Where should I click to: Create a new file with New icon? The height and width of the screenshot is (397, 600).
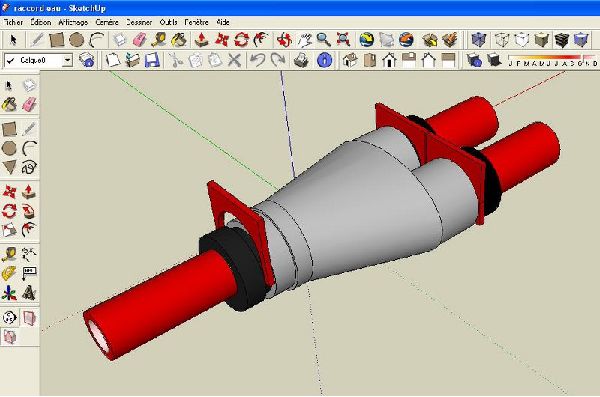pyautogui.click(x=113, y=60)
